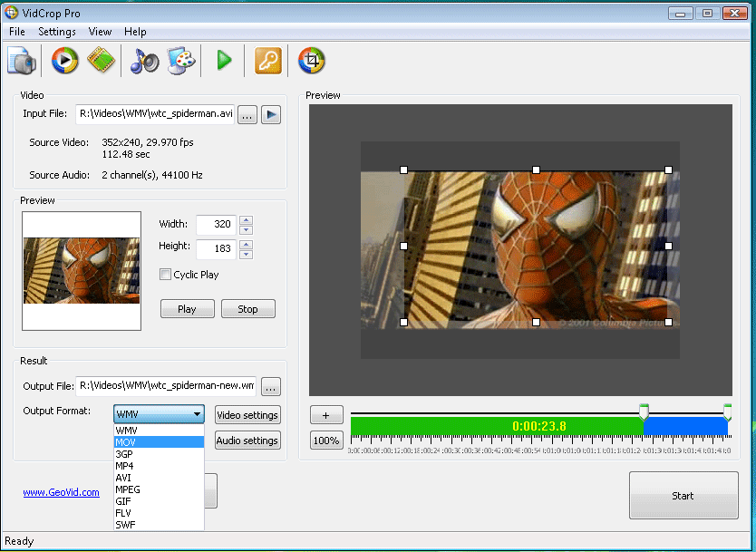Viewport: 756px width, 552px height.
Task: Choose MOV from the format list
Action: coord(160,442)
